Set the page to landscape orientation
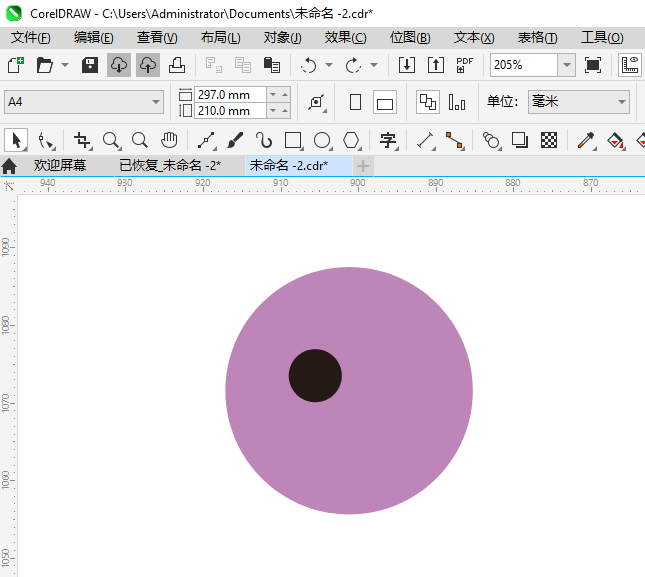Image resolution: width=645 pixels, height=577 pixels. coord(385,102)
